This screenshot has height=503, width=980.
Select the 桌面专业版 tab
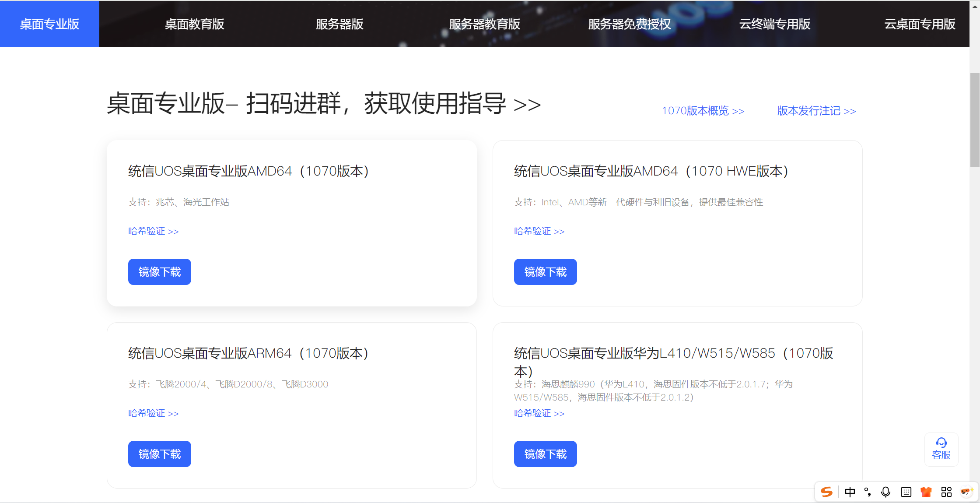click(x=49, y=24)
